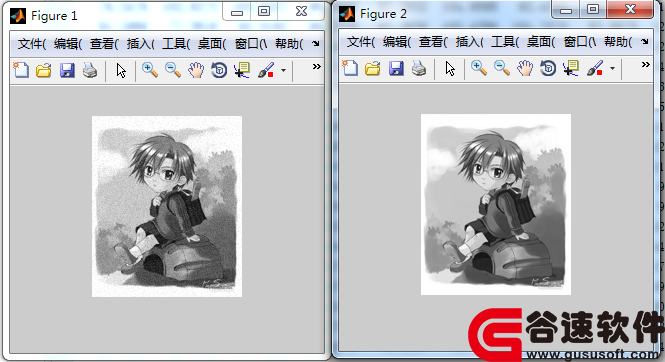Print Figure 2 using printer icon
665x362 pixels.
pyautogui.click(x=419, y=68)
